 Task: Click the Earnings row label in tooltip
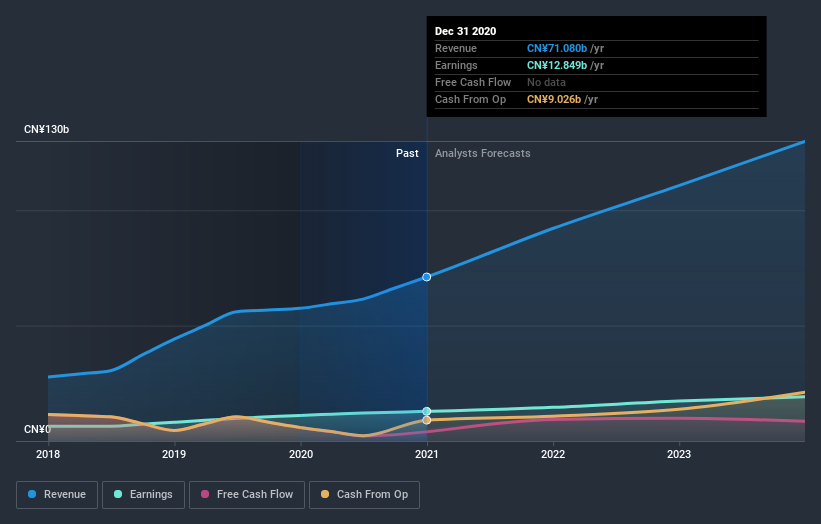click(x=456, y=65)
